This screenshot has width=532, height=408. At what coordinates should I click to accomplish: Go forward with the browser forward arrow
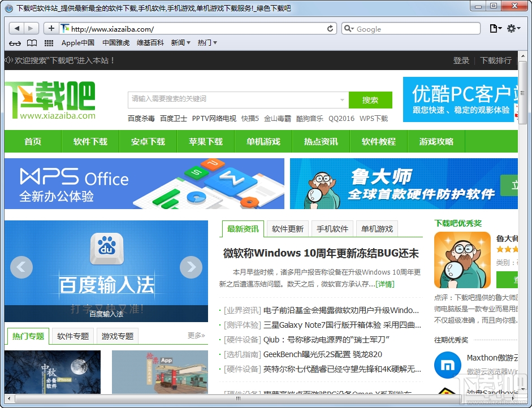pos(31,28)
